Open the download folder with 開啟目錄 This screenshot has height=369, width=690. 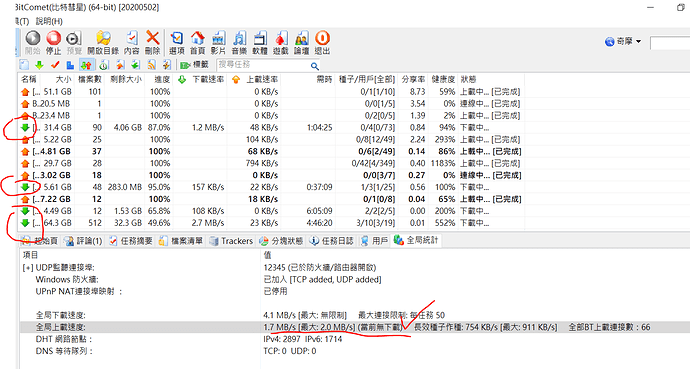(103, 43)
